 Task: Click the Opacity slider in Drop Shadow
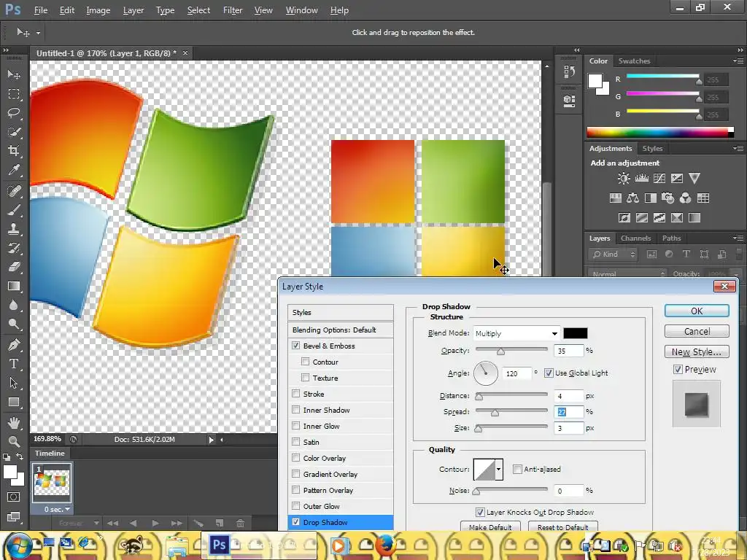511,351
